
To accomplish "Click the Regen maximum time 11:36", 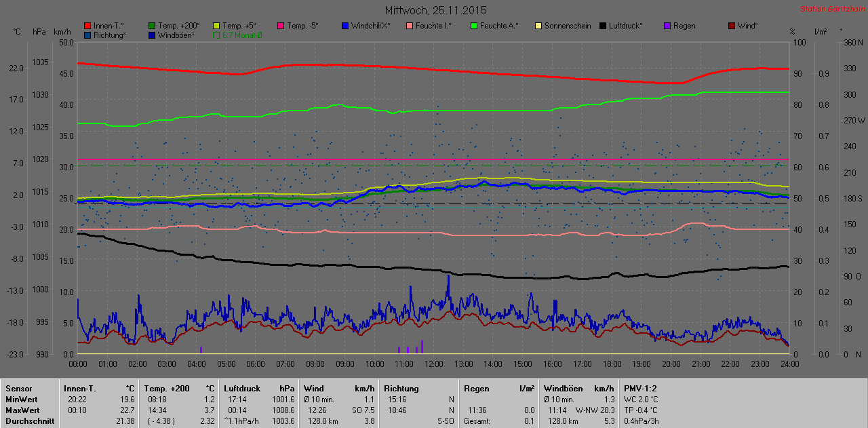I will [478, 410].
